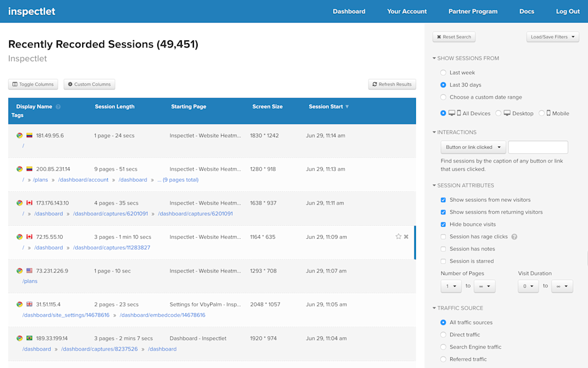Click Toggle Columns button
The width and height of the screenshot is (588, 368).
(33, 84)
